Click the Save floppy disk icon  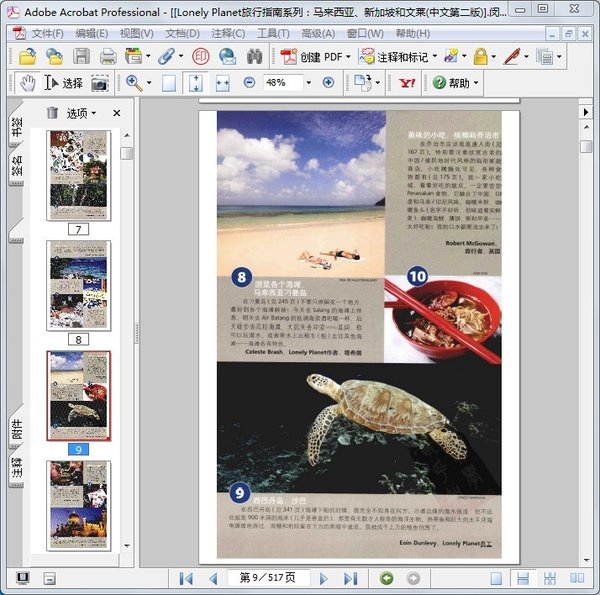pyautogui.click(x=81, y=56)
